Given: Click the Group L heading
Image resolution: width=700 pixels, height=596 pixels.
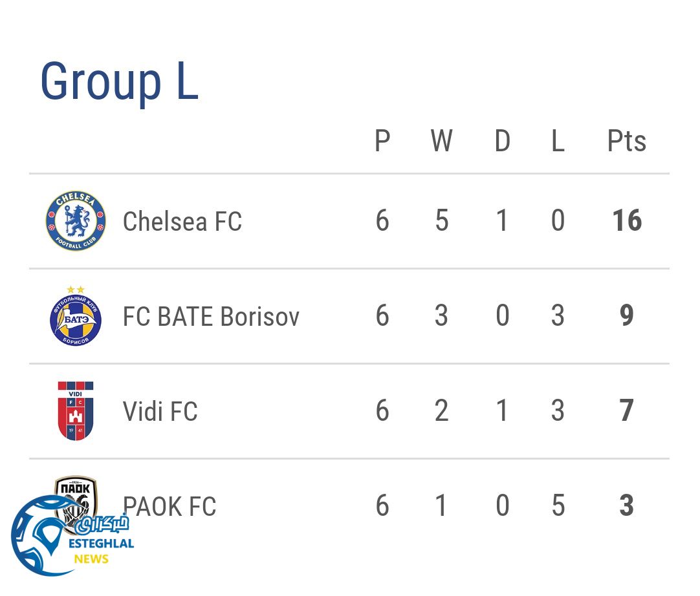Looking at the screenshot, I should click(119, 81).
